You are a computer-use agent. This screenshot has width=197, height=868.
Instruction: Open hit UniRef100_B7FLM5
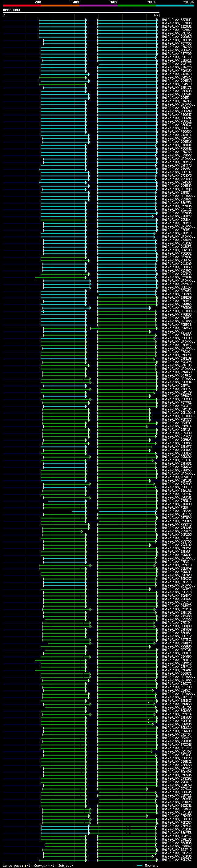(177, 40)
